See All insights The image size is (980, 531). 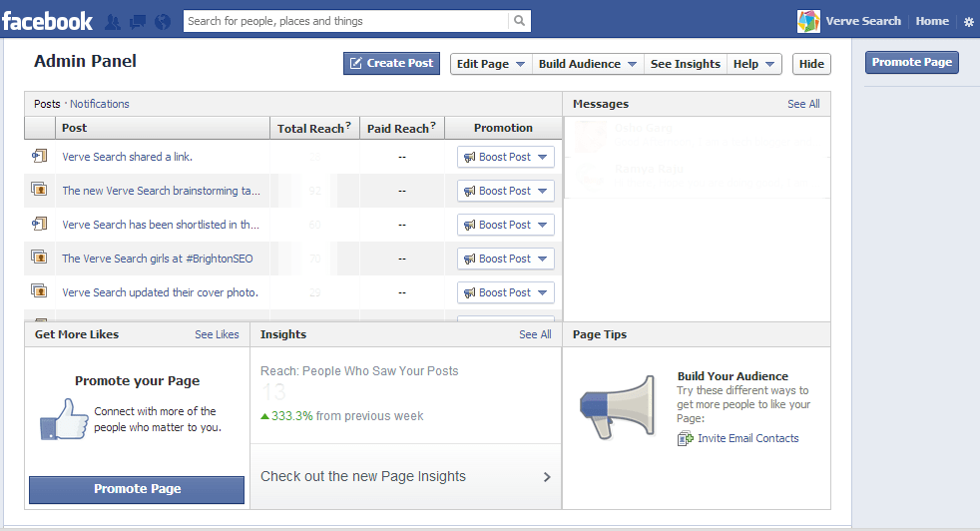pyautogui.click(x=535, y=334)
